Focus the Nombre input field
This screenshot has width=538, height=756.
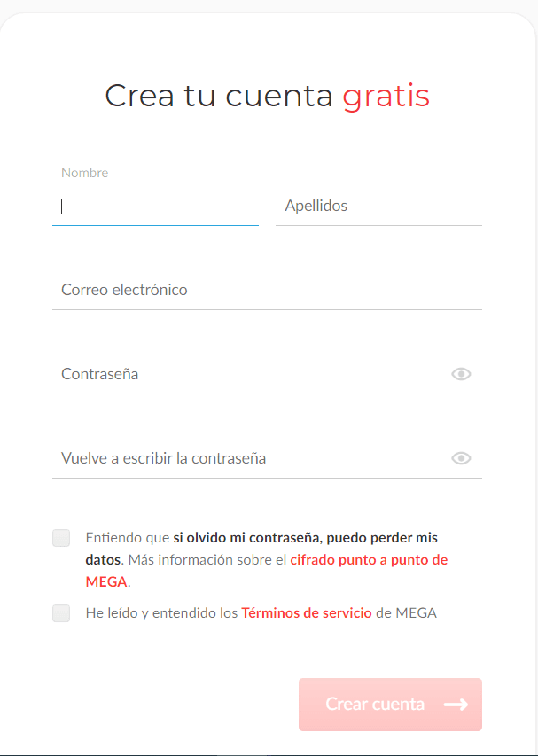pyautogui.click(x=155, y=207)
